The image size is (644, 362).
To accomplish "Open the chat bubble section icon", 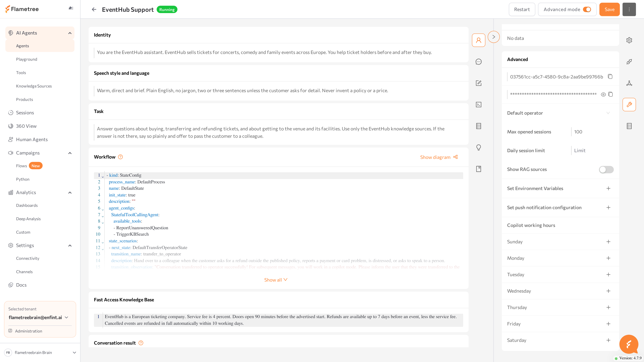I will click(x=478, y=62).
